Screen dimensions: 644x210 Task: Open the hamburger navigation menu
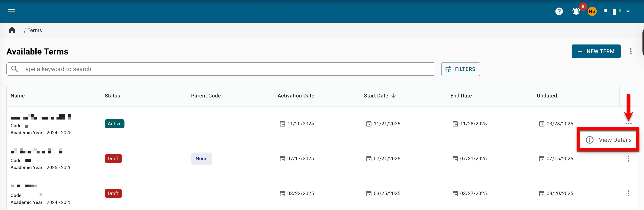pyautogui.click(x=11, y=11)
